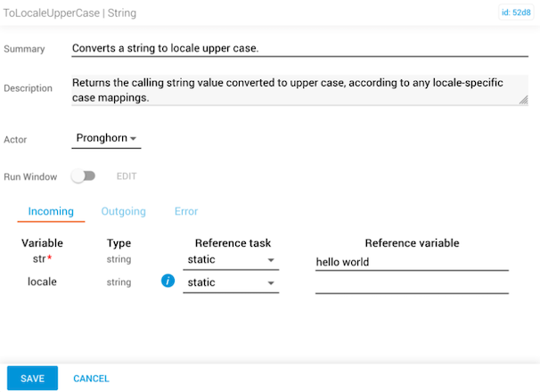
Task: Click the CANCEL button
Action: pyautogui.click(x=91, y=379)
